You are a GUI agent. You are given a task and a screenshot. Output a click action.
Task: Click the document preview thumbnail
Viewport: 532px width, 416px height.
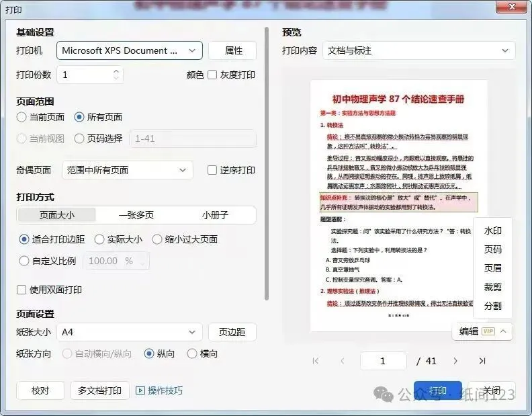tap(399, 206)
